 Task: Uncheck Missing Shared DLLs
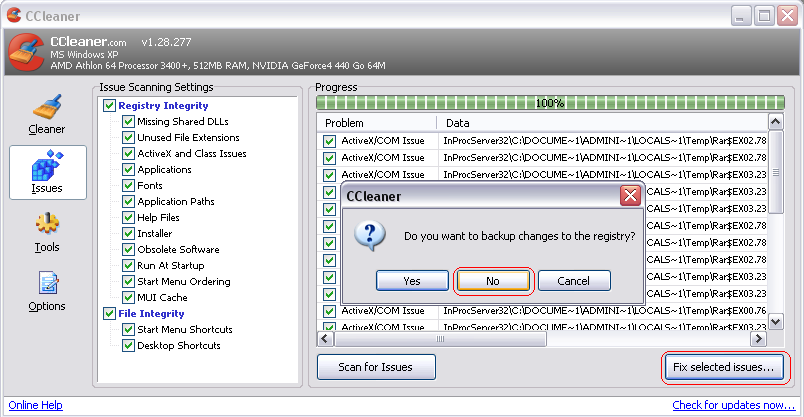tap(128, 122)
